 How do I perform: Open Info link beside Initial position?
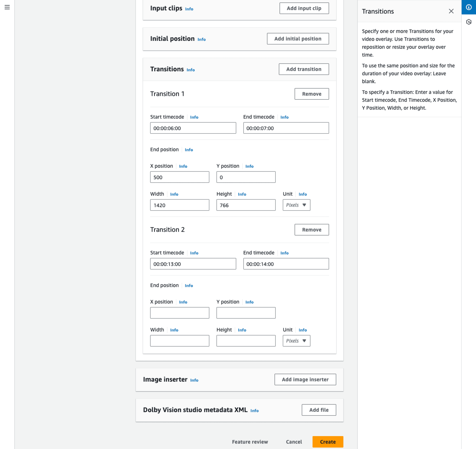(202, 39)
